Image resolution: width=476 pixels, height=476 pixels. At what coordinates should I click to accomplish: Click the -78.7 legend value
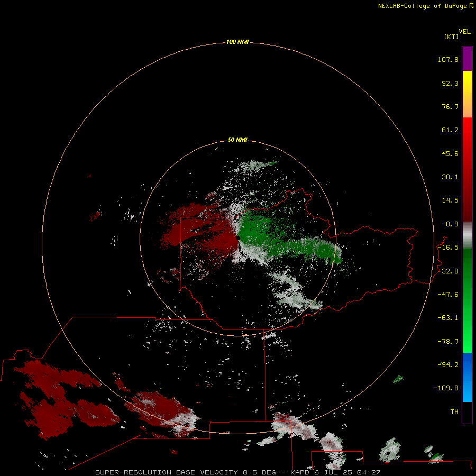(448, 342)
